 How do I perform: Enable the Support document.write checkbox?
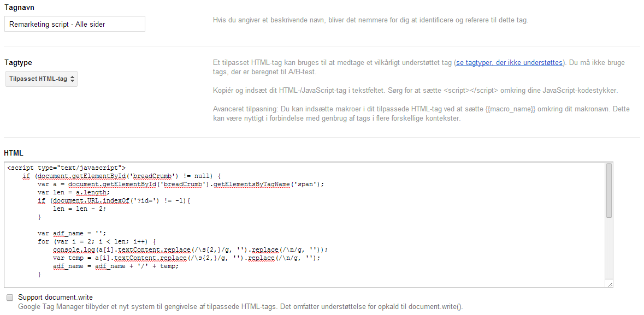pos(10,298)
